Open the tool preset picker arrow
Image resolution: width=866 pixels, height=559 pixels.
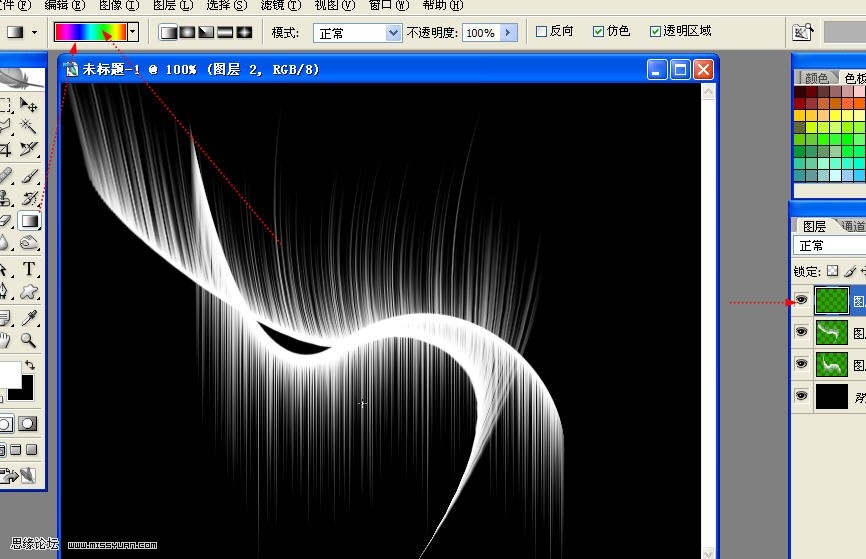click(34, 33)
